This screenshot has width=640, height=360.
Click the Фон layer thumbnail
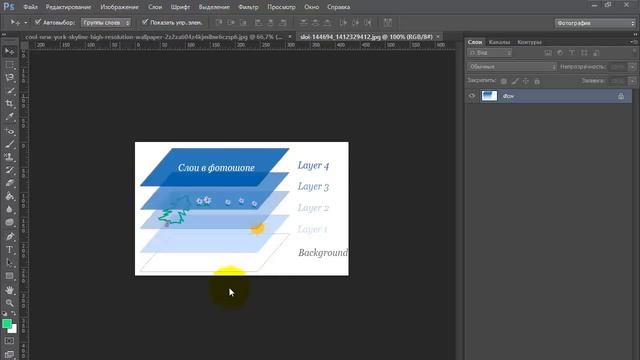point(489,96)
